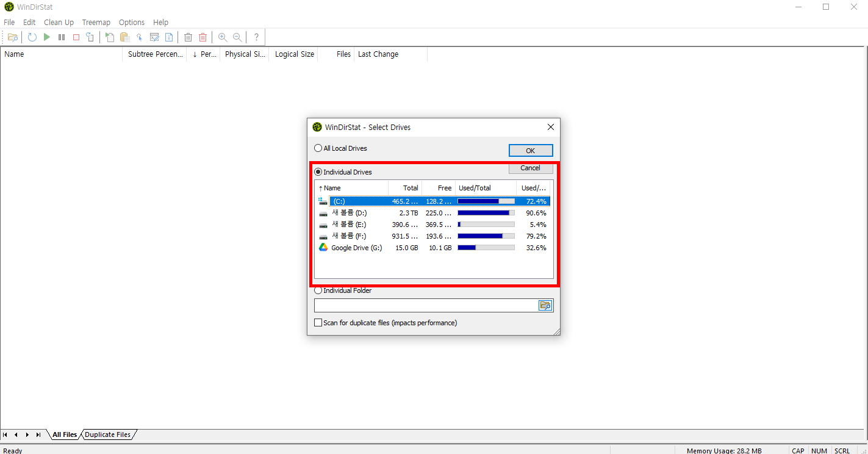Switch to the All Files tab

(65, 434)
